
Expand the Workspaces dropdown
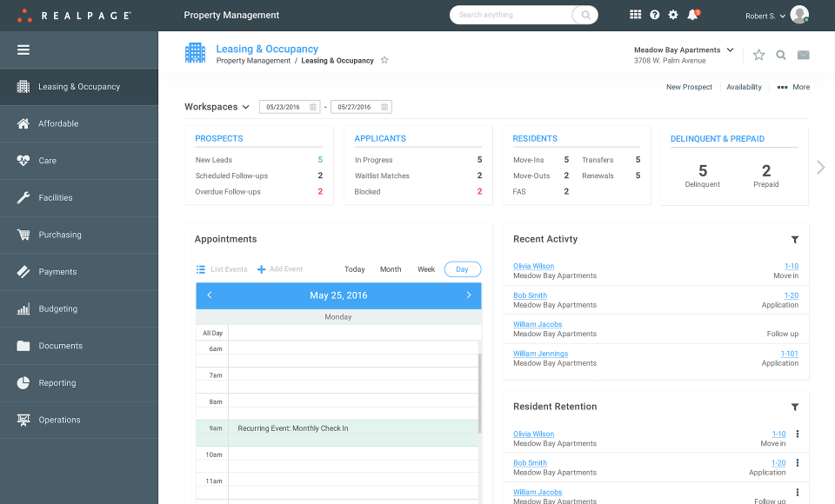(217, 107)
